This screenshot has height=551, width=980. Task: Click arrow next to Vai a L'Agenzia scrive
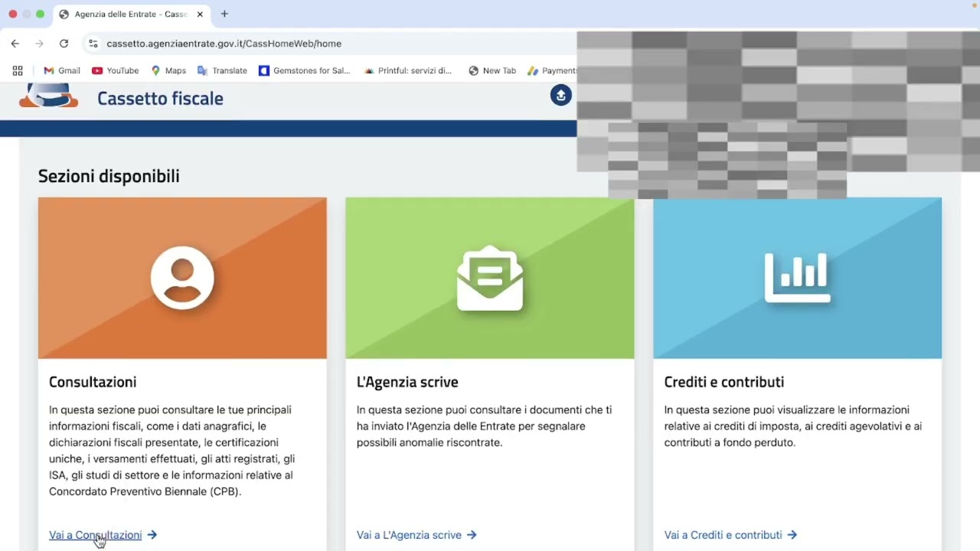coord(472,535)
